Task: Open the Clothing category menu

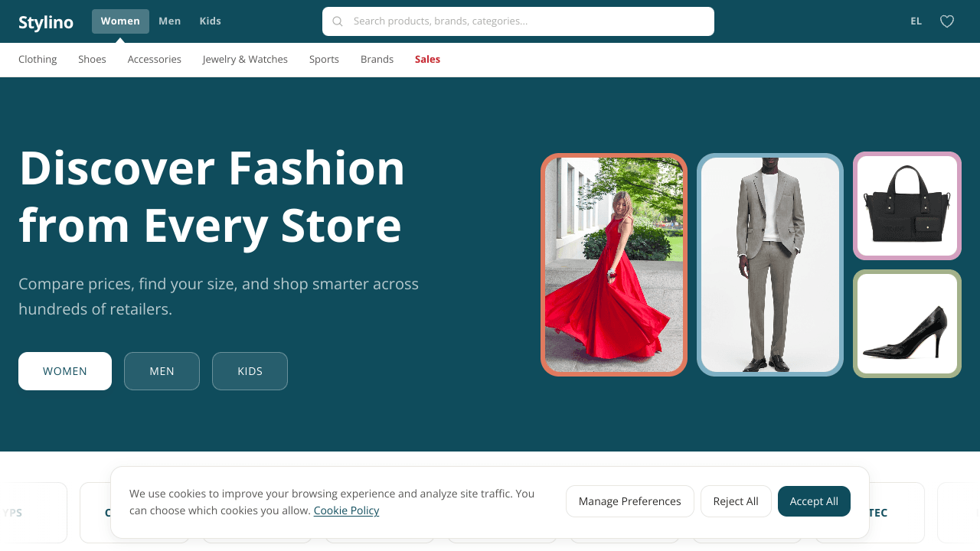Action: click(38, 60)
